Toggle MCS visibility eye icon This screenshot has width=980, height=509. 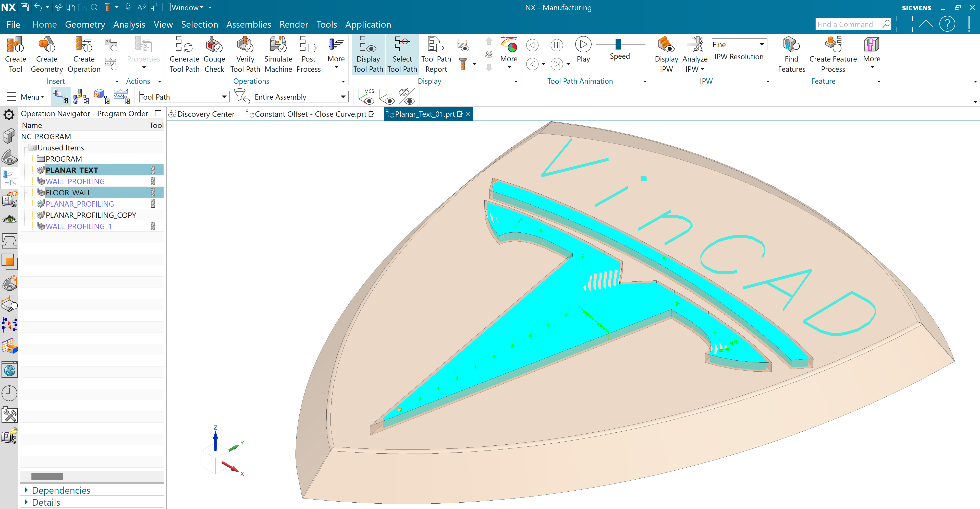pos(367,97)
